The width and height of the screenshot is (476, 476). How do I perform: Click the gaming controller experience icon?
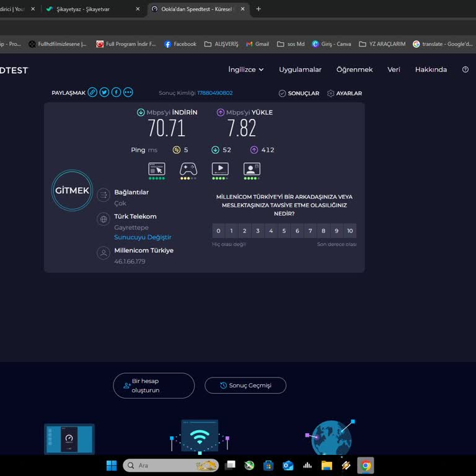click(x=188, y=169)
